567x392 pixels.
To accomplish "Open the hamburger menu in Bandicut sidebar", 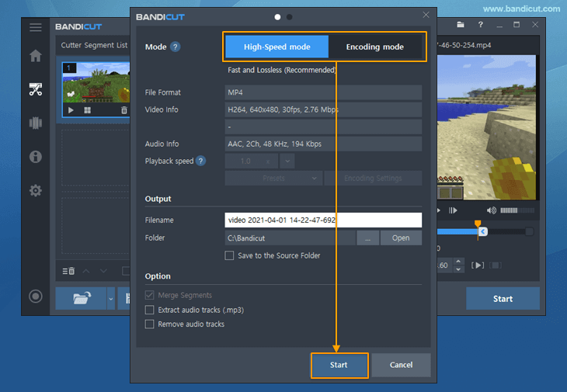I will pos(36,27).
